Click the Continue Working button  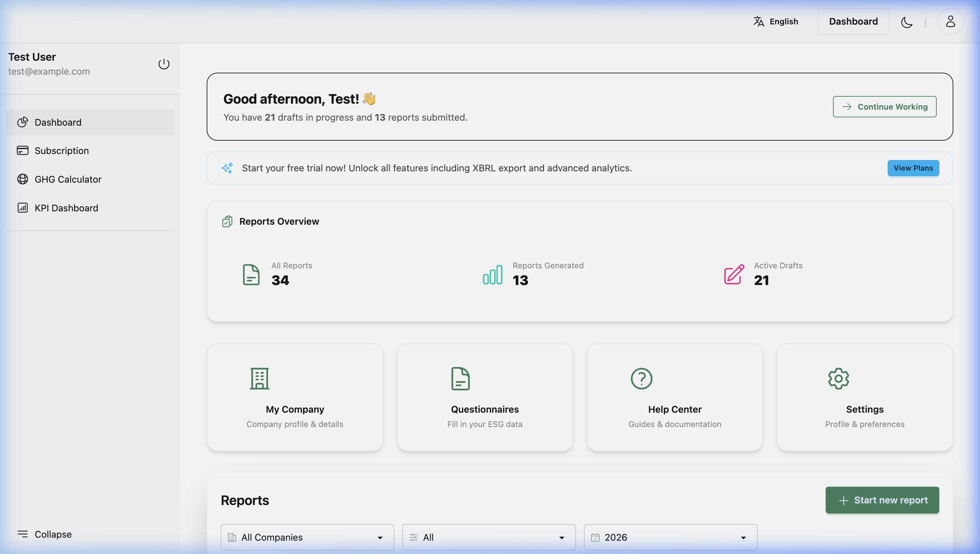point(885,107)
